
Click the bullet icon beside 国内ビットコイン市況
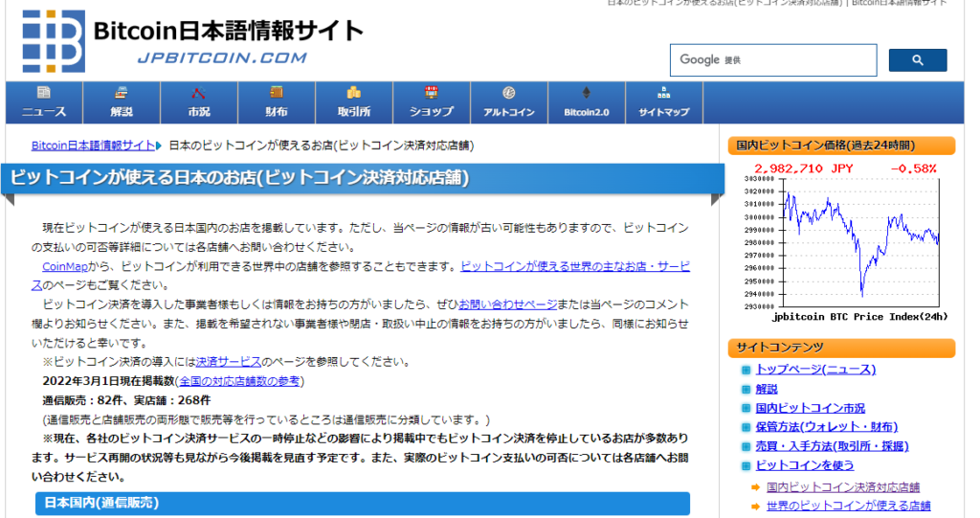(x=746, y=409)
